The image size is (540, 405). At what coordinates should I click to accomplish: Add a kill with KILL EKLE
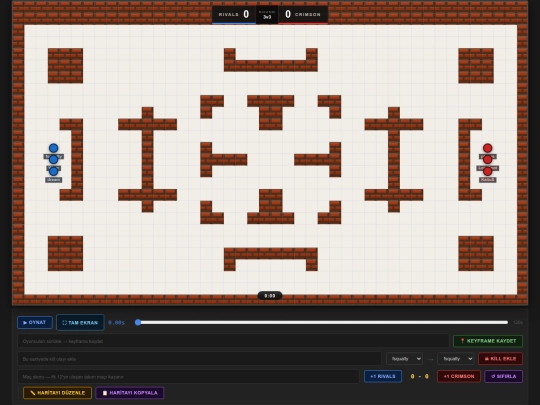click(x=500, y=359)
